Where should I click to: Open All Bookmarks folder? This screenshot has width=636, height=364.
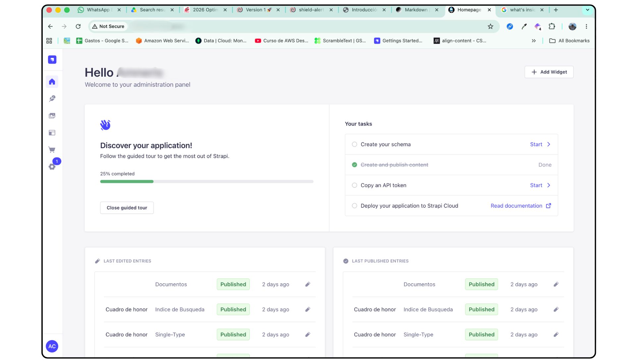pyautogui.click(x=569, y=41)
